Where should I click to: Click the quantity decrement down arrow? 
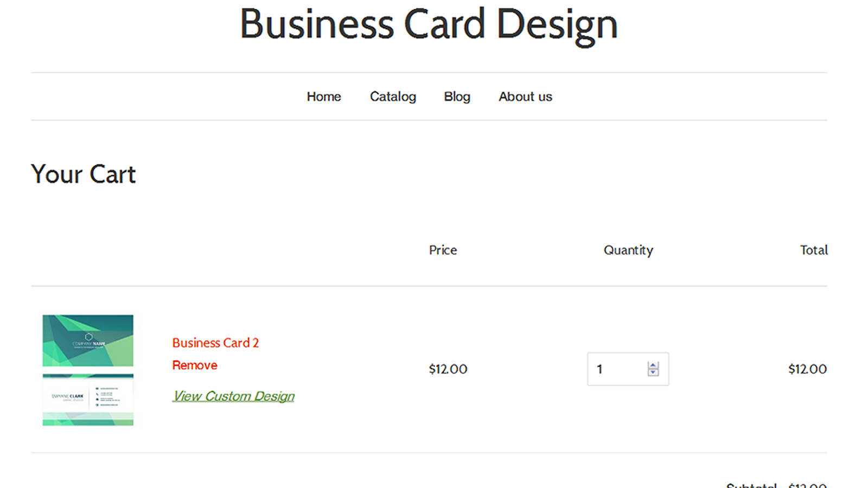(653, 374)
